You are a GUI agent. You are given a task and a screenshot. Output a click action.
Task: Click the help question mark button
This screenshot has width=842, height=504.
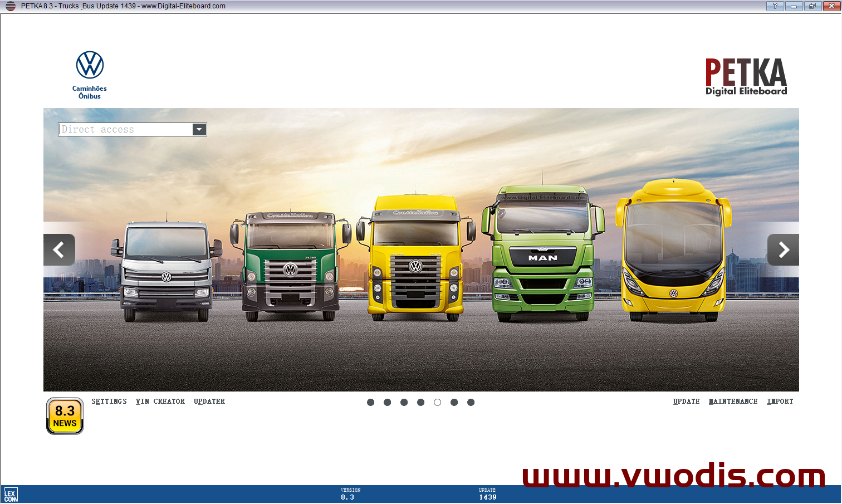(775, 6)
